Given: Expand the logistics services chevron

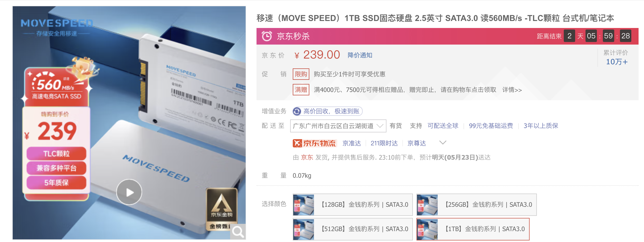Looking at the screenshot, I should pyautogui.click(x=443, y=143).
